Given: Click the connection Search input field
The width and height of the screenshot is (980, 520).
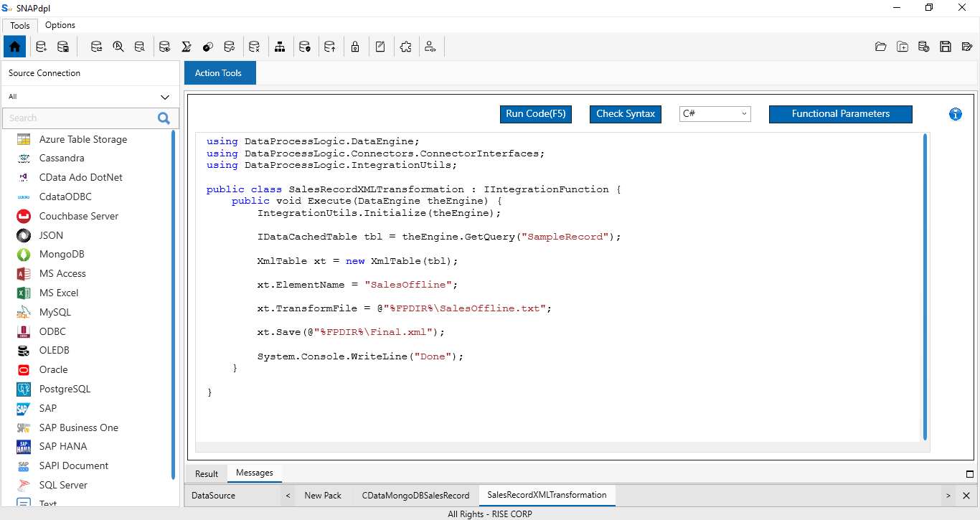Looking at the screenshot, I should click(x=79, y=118).
